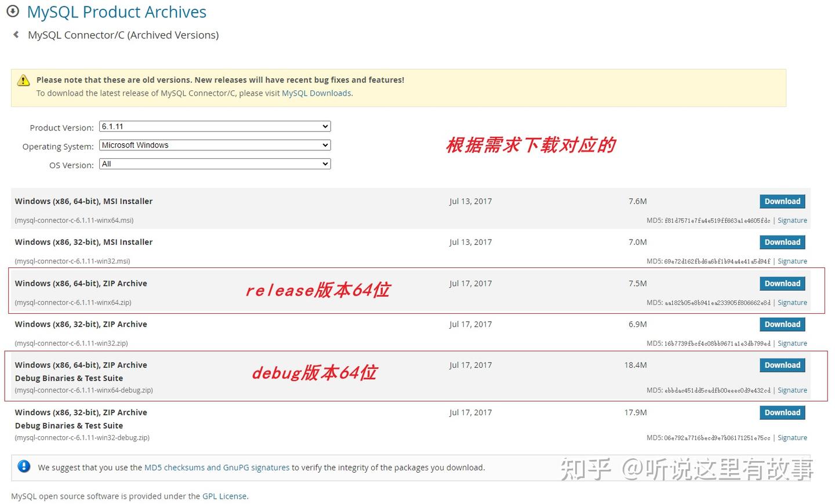Click the download arrow icon beside MySQL Product Archives

pos(12,10)
